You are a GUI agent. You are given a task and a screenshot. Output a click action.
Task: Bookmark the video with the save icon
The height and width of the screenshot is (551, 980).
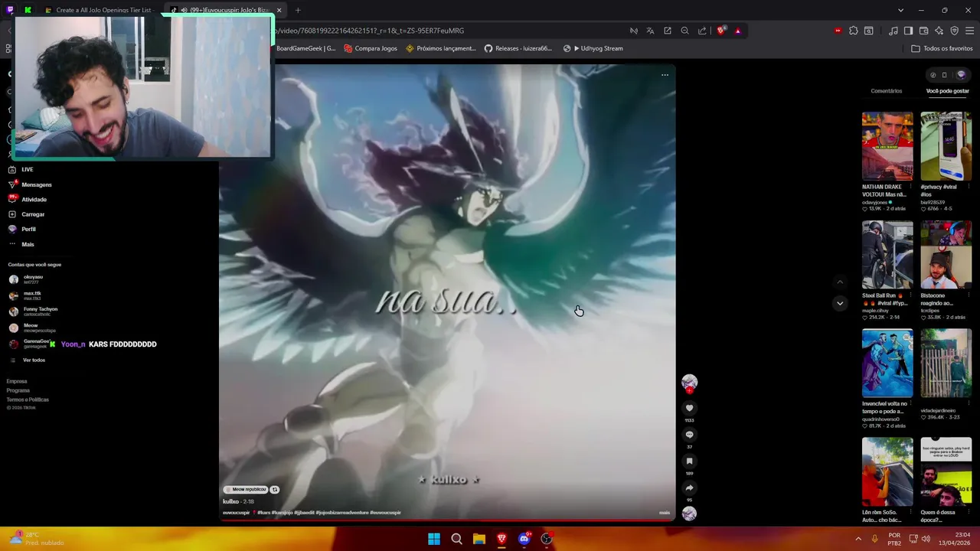pyautogui.click(x=689, y=461)
